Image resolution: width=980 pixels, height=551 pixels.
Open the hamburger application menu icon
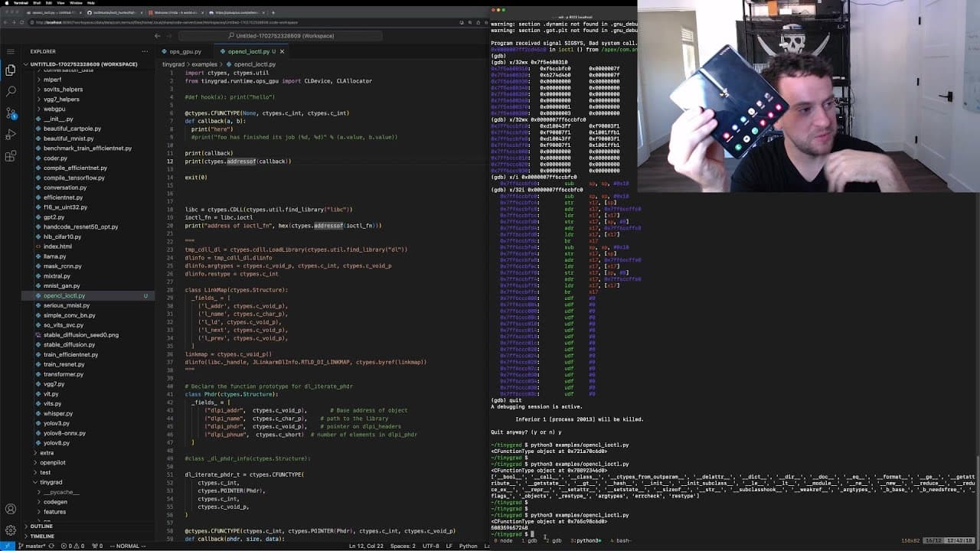[x=11, y=51]
